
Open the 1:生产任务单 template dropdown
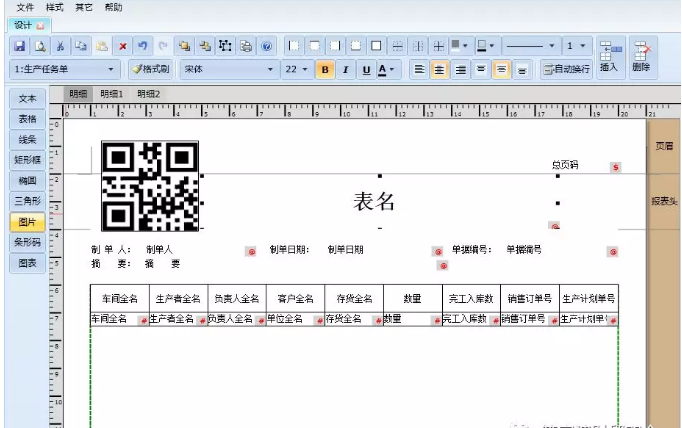point(110,70)
